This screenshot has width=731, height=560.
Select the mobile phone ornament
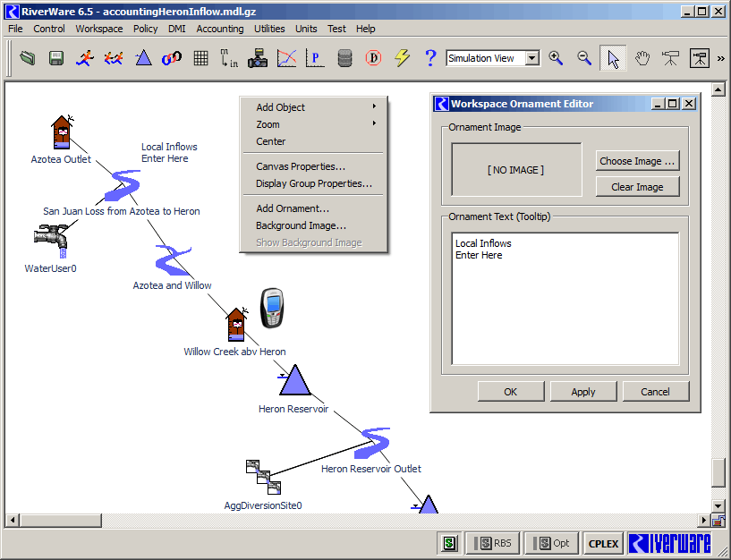pos(272,308)
